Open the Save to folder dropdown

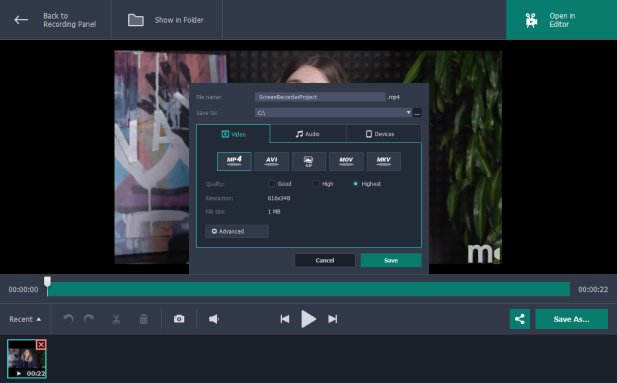pyautogui.click(x=408, y=113)
